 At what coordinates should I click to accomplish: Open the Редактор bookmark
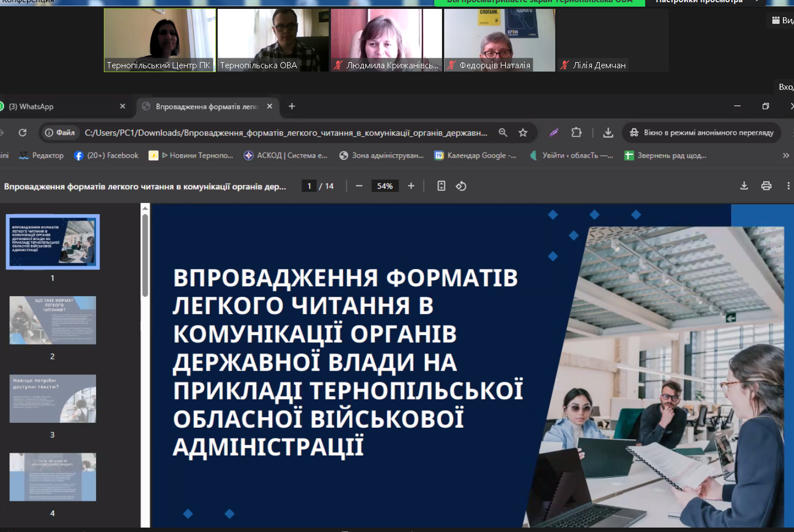coord(42,155)
